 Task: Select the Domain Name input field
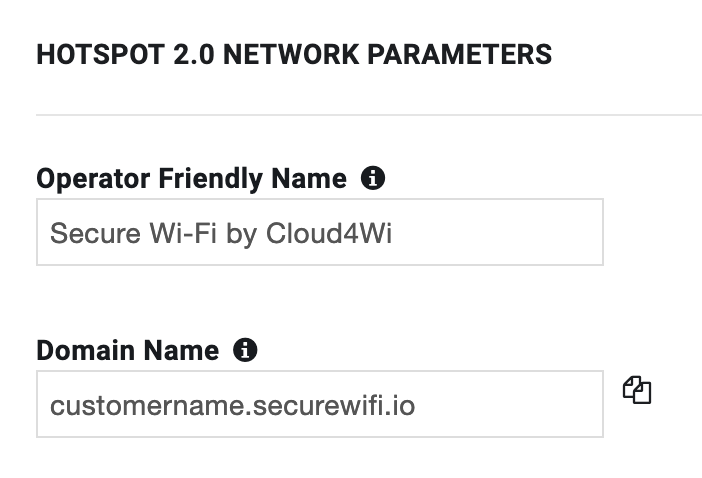(320, 404)
